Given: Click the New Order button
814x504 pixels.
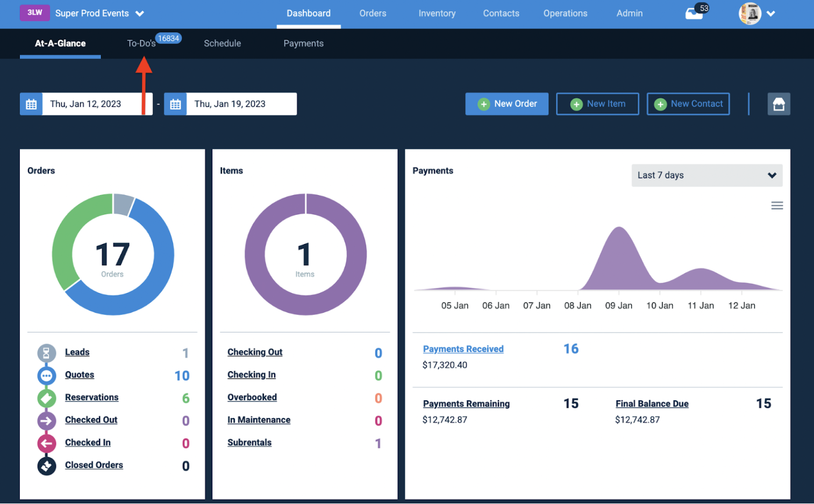Looking at the screenshot, I should tap(506, 104).
